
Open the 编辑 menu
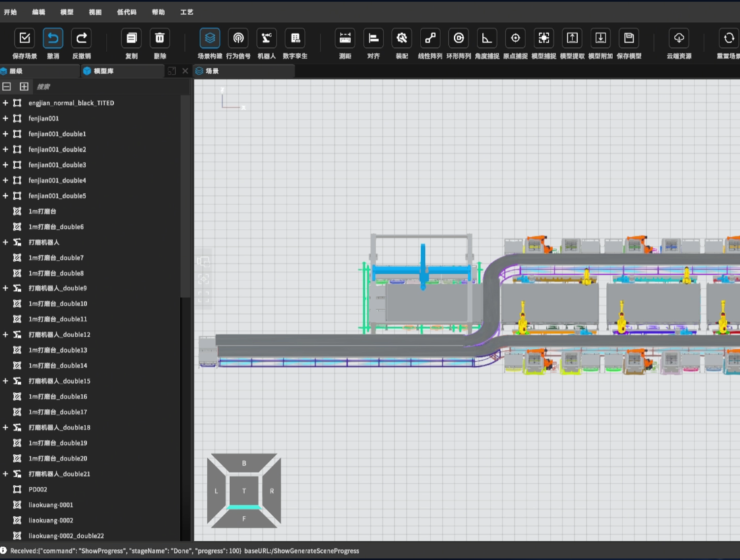(x=39, y=12)
